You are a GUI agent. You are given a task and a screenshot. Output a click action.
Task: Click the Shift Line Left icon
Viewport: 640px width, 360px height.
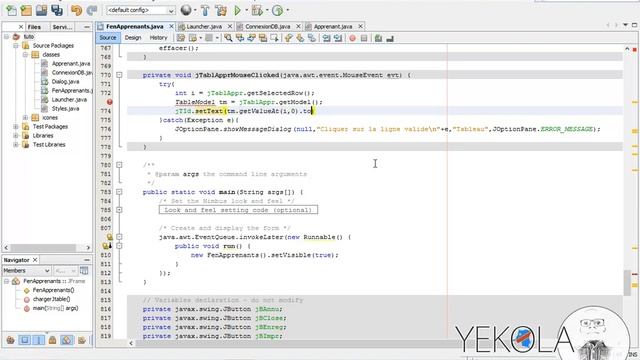pos(327,38)
